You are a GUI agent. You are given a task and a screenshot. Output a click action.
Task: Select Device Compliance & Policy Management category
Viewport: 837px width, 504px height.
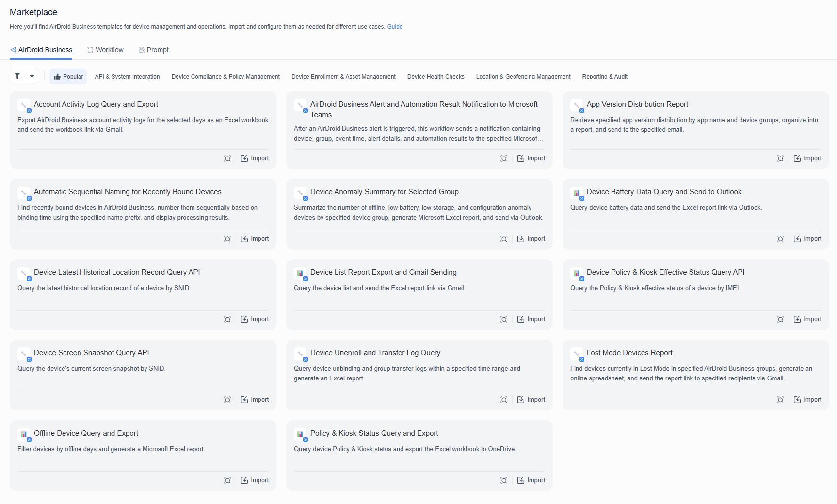(225, 77)
